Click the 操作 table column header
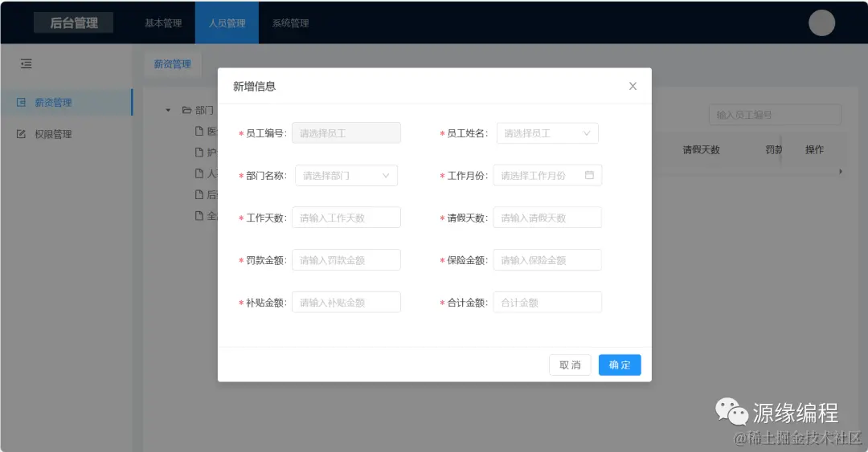The image size is (868, 452). coord(814,149)
